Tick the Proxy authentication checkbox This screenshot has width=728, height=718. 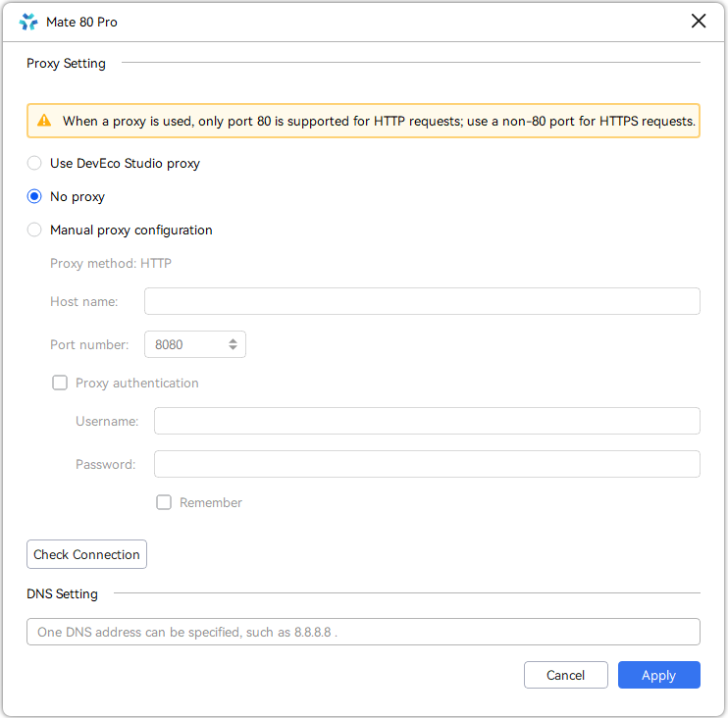60,384
